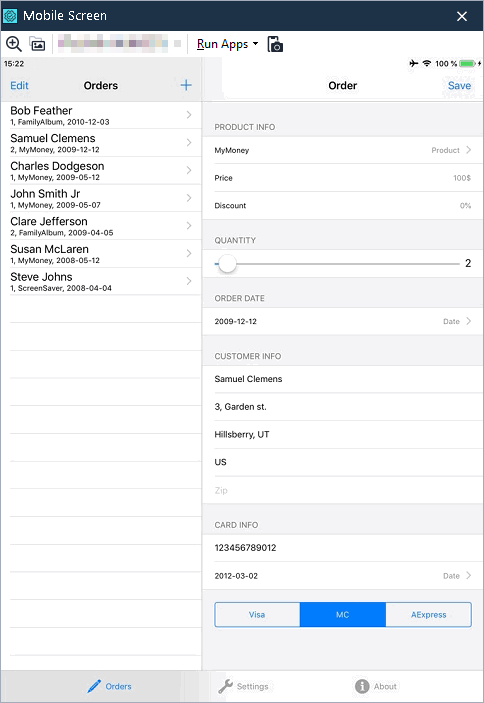Save the current order
Screen dimensions: 484x703
[x=459, y=85]
